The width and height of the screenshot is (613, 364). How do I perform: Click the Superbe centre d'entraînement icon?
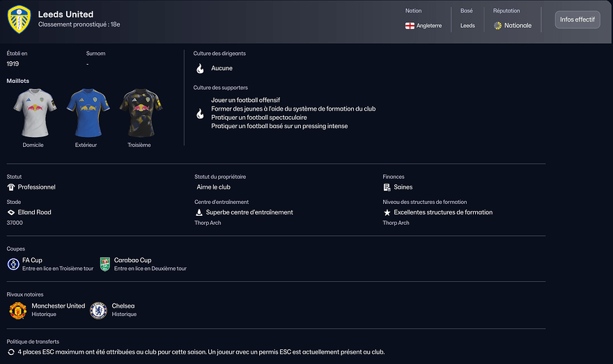tap(199, 212)
